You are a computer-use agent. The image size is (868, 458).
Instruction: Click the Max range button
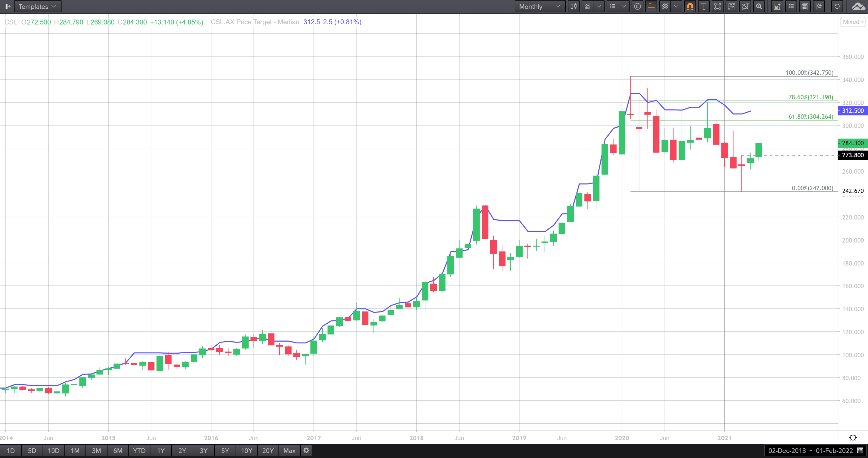(x=289, y=451)
